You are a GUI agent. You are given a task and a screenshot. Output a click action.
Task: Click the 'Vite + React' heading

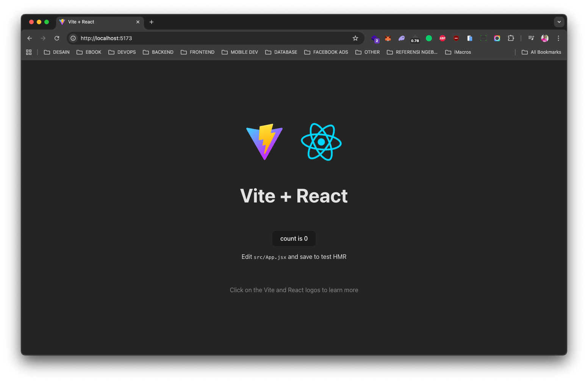click(x=294, y=196)
